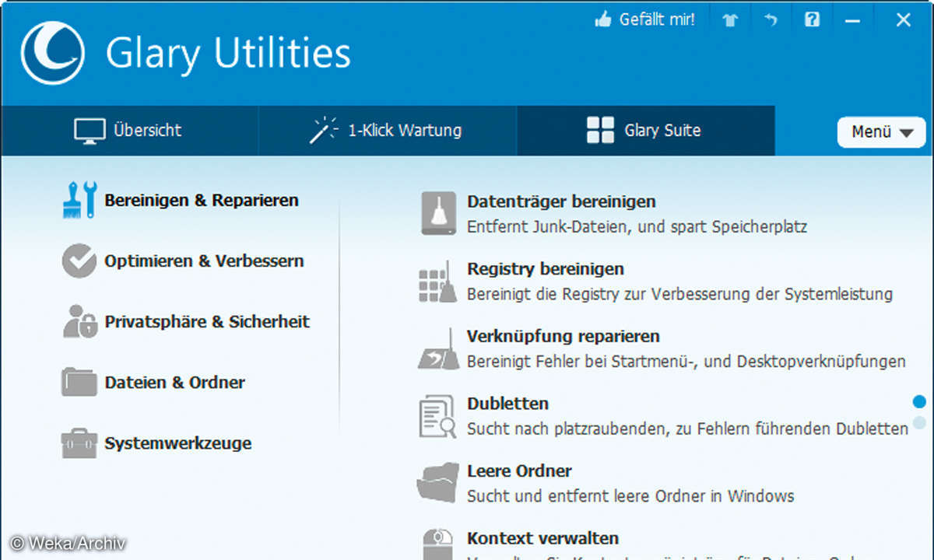Launch Verknüpfung reparieren
This screenshot has width=934, height=560.
(x=564, y=337)
